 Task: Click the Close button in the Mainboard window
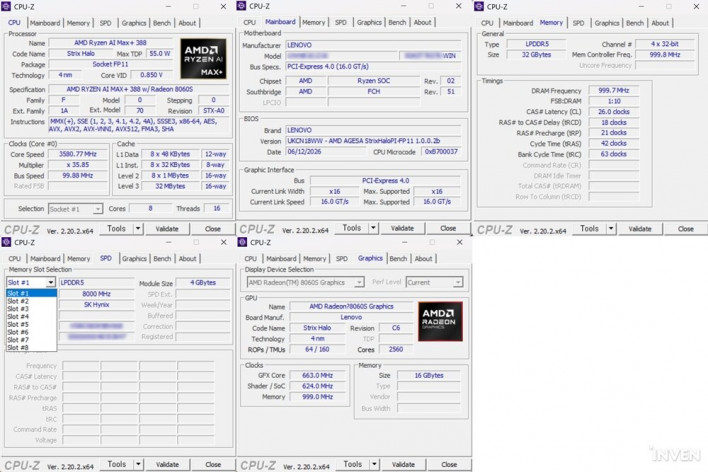[x=448, y=228]
